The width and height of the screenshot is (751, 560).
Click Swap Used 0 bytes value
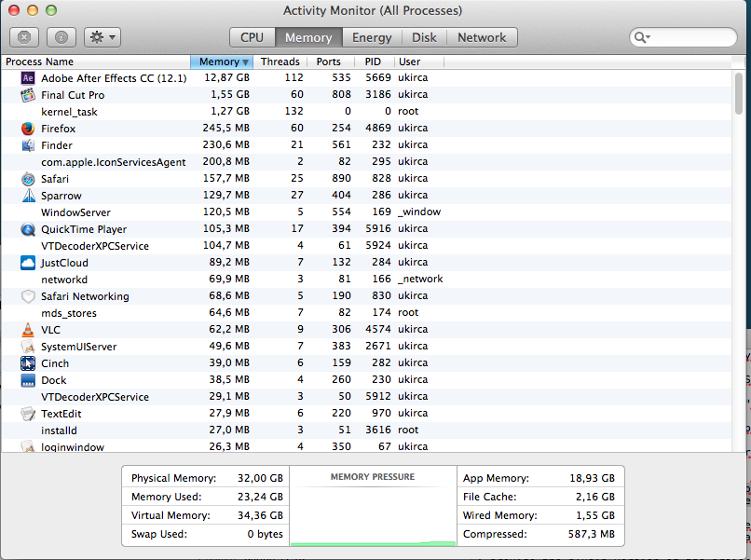point(266,534)
